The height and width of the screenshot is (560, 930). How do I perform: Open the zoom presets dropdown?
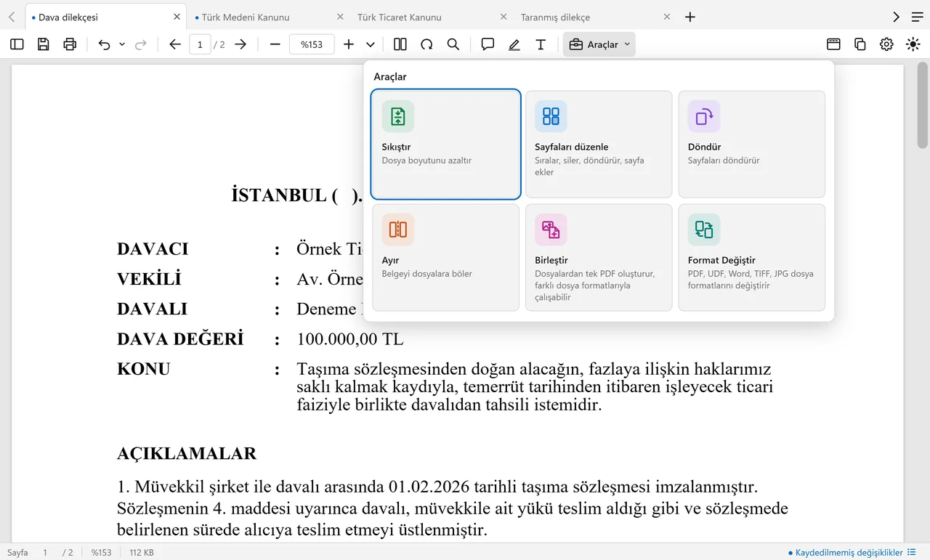(x=371, y=44)
